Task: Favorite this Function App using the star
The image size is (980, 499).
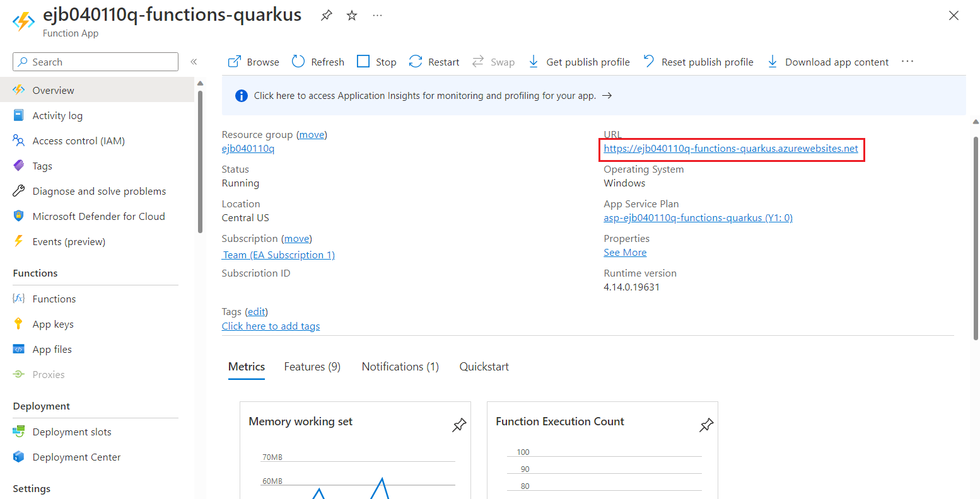Action: [x=351, y=15]
